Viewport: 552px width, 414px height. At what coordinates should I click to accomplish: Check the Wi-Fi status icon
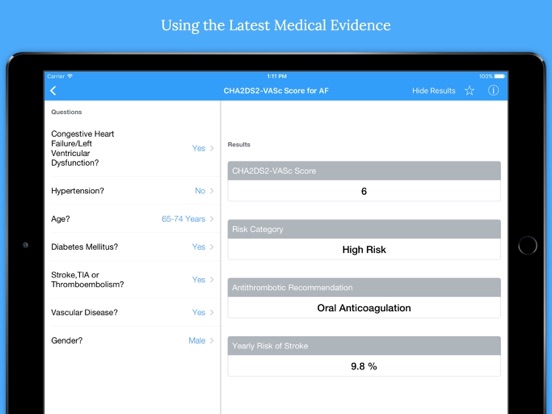coord(70,76)
